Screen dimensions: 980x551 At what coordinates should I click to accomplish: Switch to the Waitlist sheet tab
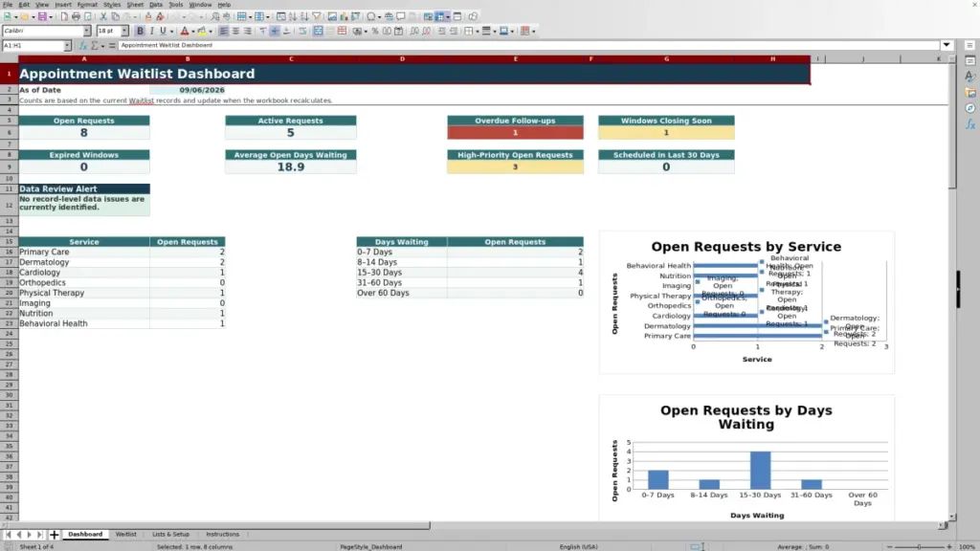(125, 535)
